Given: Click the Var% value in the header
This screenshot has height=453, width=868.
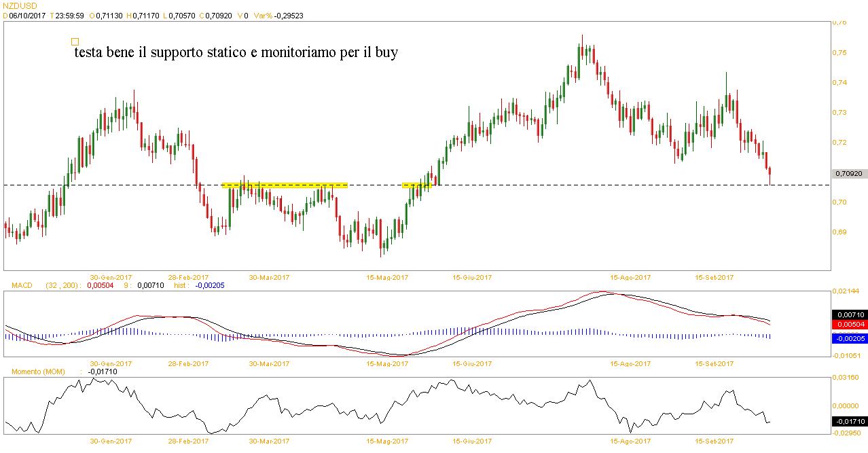Looking at the screenshot, I should (x=288, y=15).
